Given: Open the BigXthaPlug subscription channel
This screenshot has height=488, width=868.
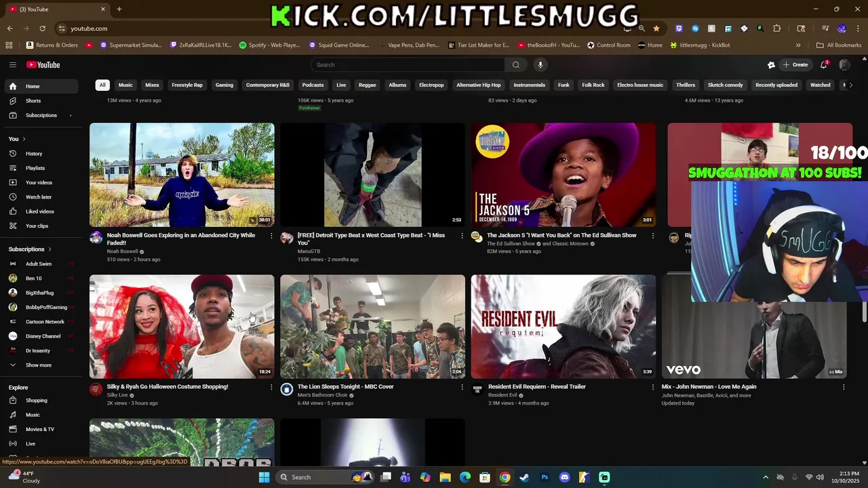Looking at the screenshot, I should (39, 293).
